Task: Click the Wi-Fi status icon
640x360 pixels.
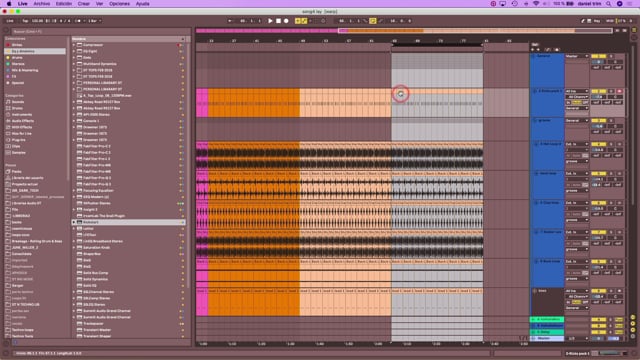Action: [536, 4]
